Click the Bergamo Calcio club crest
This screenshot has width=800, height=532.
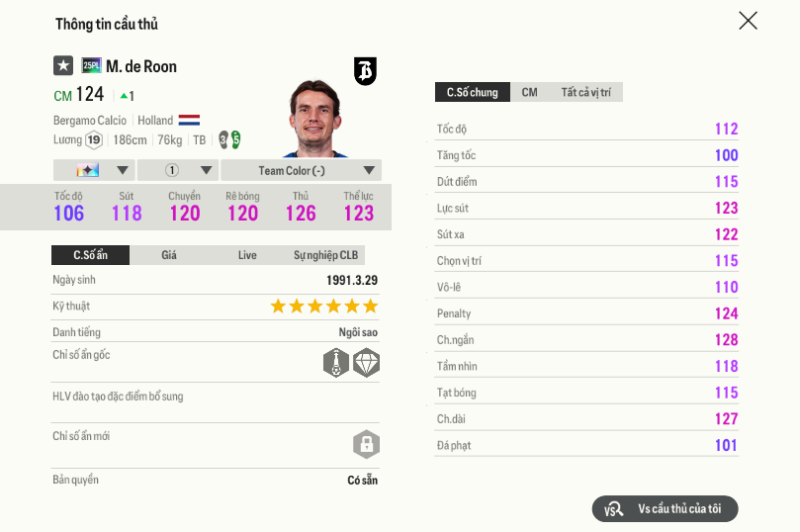point(365,70)
